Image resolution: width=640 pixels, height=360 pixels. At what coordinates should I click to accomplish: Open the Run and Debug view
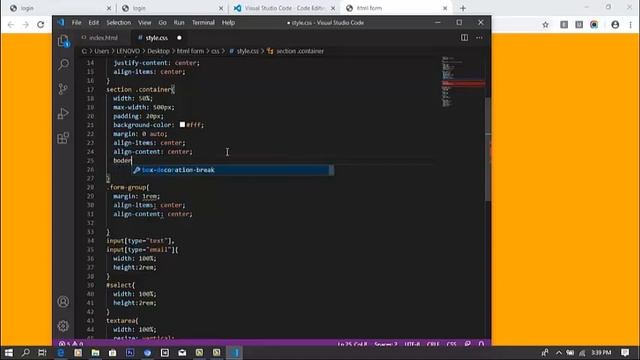pos(63,113)
